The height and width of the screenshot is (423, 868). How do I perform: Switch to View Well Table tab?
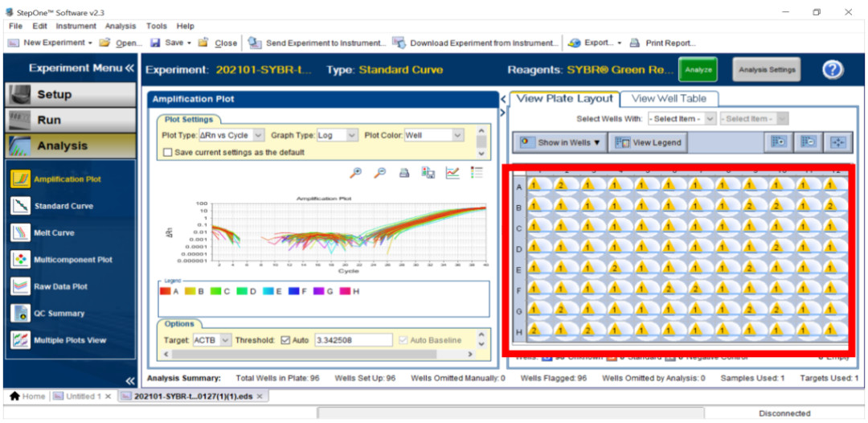(669, 98)
